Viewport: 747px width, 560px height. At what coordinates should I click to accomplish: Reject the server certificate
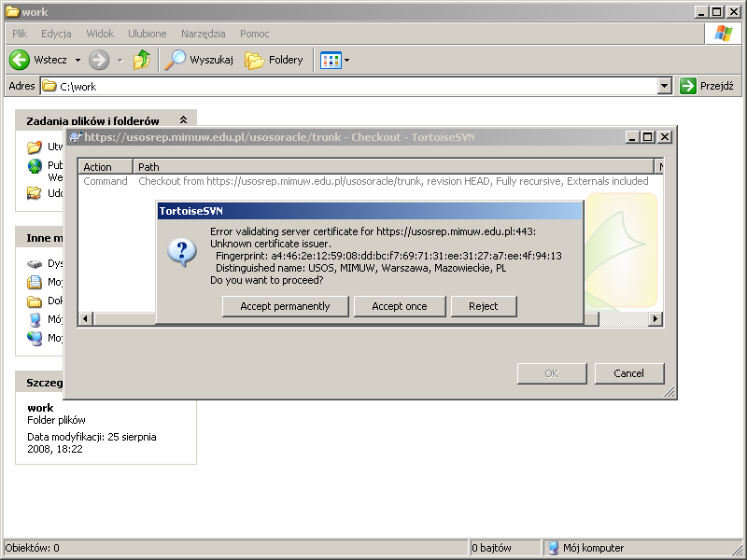point(484,306)
